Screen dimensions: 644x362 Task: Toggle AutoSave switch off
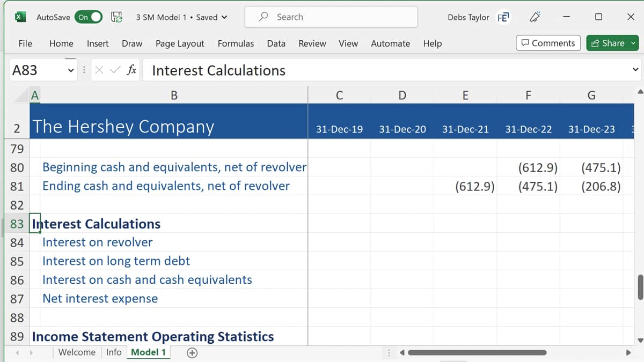tap(89, 17)
